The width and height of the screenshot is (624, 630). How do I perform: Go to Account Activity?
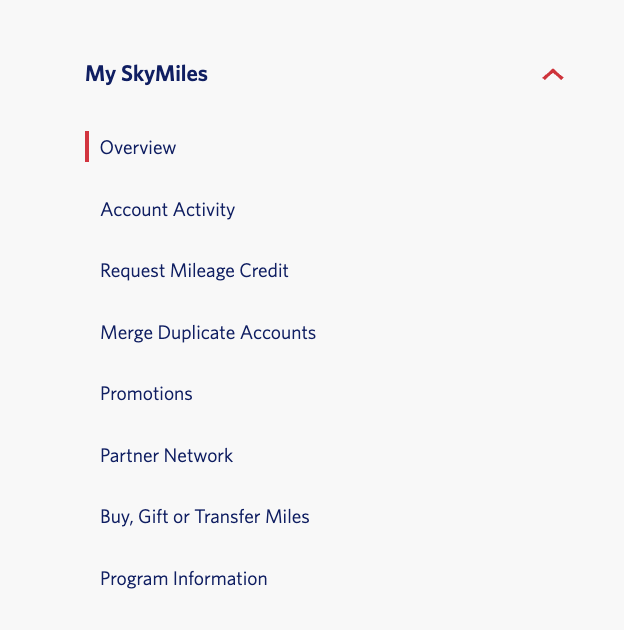click(x=168, y=209)
